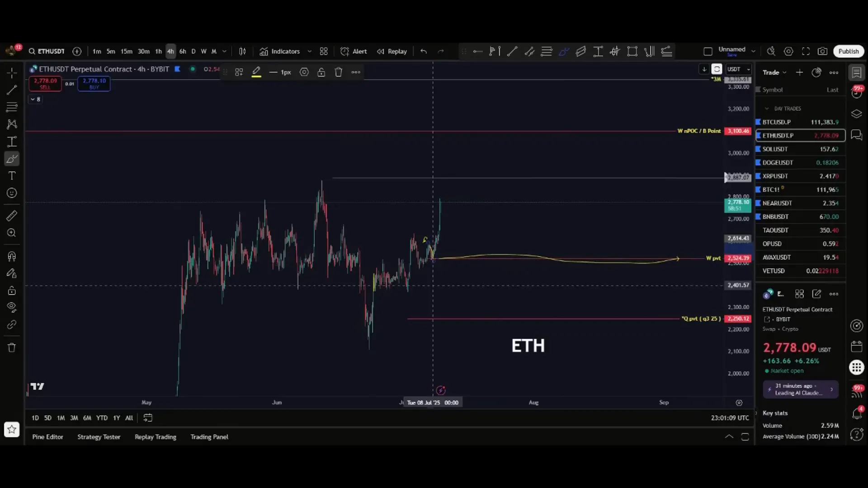Add symbol to compare via plus icon
Viewport: 868px width, 488px height.
tap(77, 52)
